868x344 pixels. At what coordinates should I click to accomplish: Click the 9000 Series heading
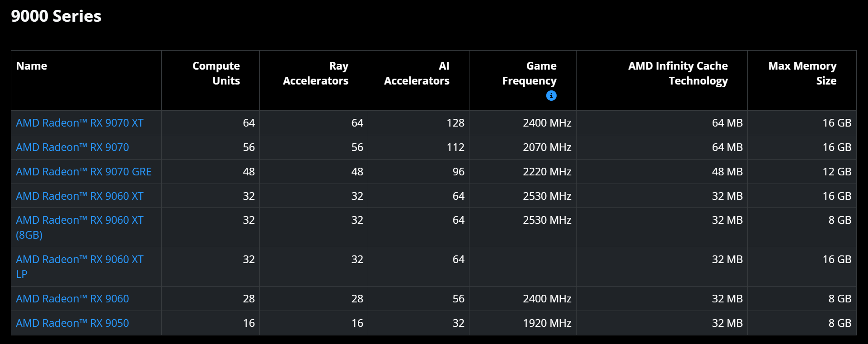[56, 16]
